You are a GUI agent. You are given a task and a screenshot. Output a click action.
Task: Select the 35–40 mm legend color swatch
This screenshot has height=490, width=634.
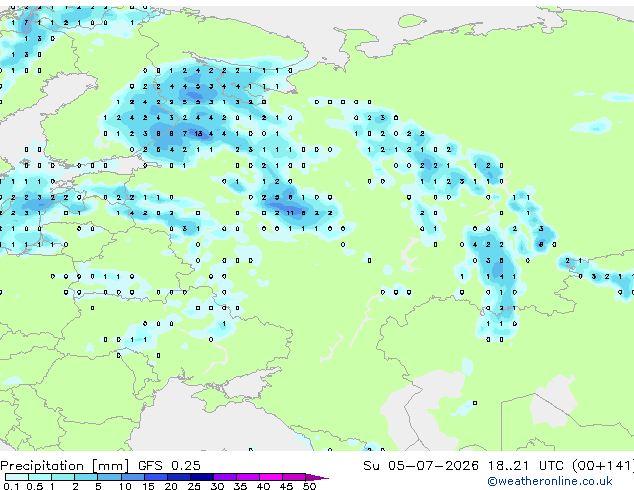click(248, 477)
